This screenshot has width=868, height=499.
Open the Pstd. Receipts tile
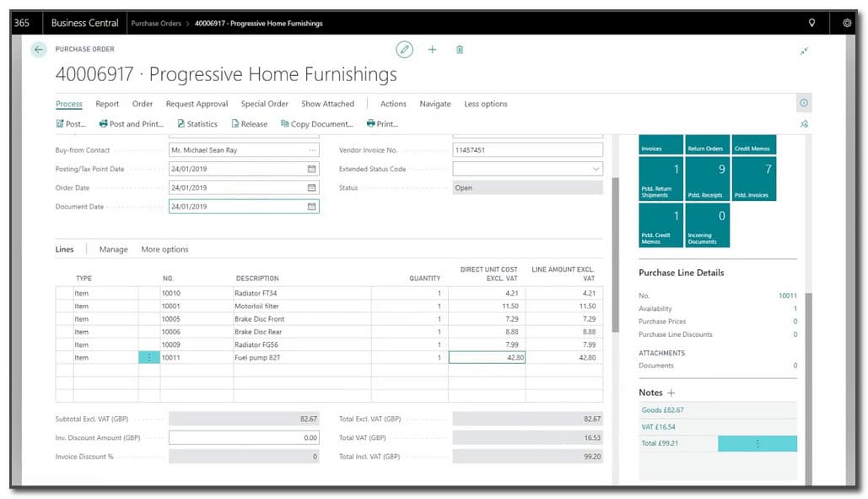pos(707,177)
